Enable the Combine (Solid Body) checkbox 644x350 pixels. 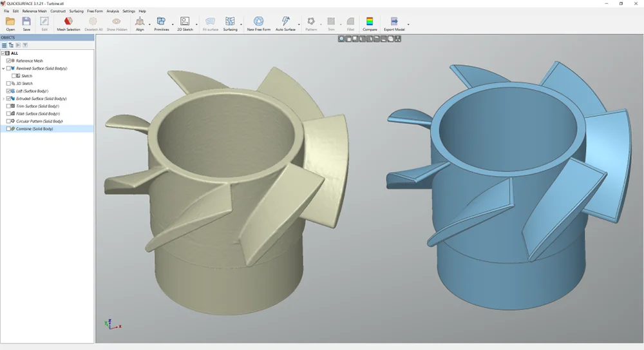pyautogui.click(x=9, y=129)
